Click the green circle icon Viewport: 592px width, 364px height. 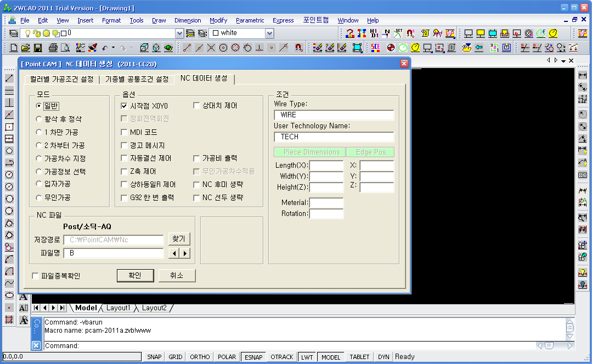pyautogui.click(x=403, y=48)
